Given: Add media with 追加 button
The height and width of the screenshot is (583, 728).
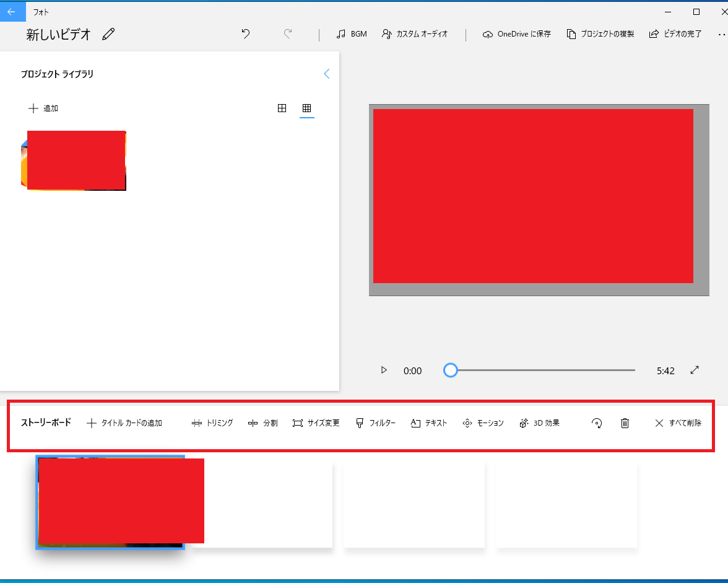Looking at the screenshot, I should point(43,108).
